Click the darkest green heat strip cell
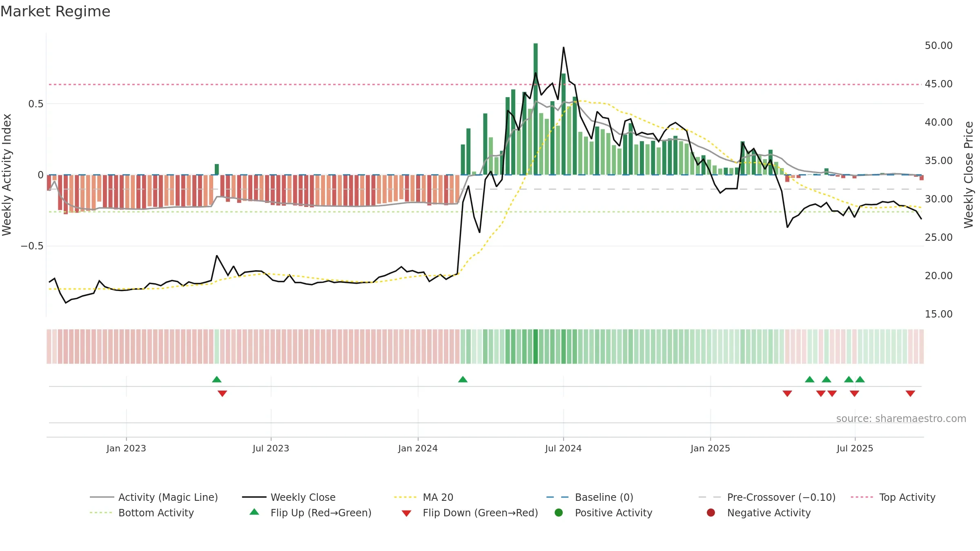980x551 pixels. [535, 347]
